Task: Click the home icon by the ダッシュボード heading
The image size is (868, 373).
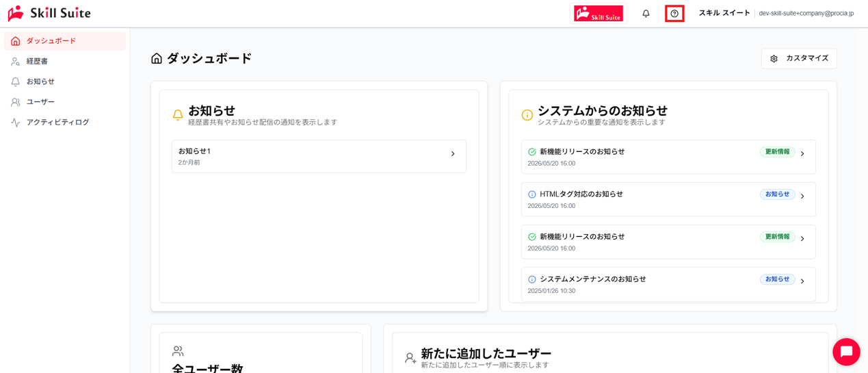Action: point(157,59)
